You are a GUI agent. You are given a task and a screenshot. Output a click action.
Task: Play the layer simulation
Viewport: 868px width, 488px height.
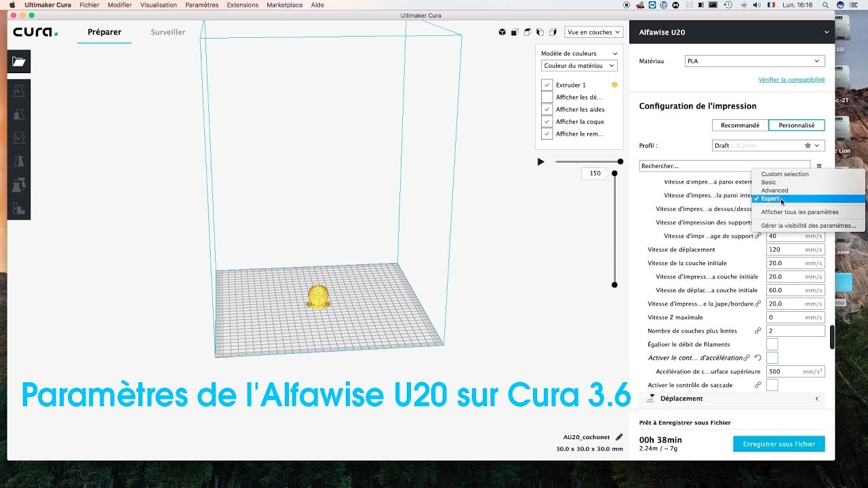[x=540, y=161]
